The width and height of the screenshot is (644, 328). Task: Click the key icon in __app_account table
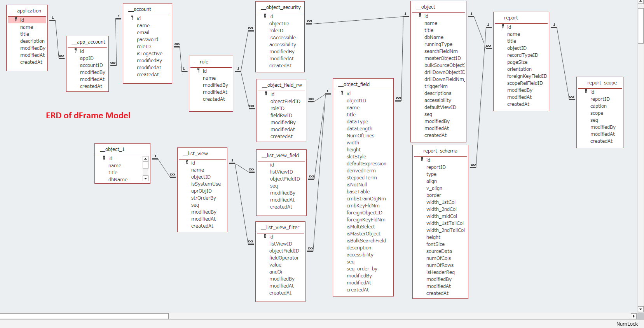pyautogui.click(x=76, y=51)
